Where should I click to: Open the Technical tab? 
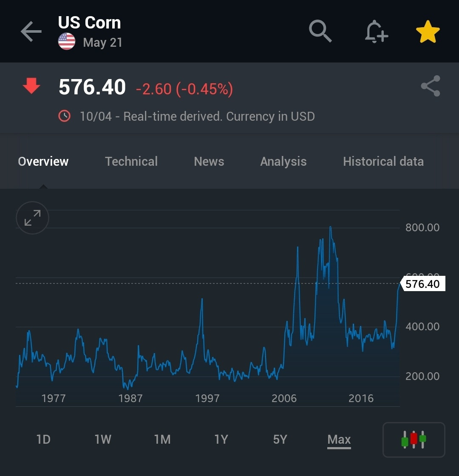(x=131, y=161)
